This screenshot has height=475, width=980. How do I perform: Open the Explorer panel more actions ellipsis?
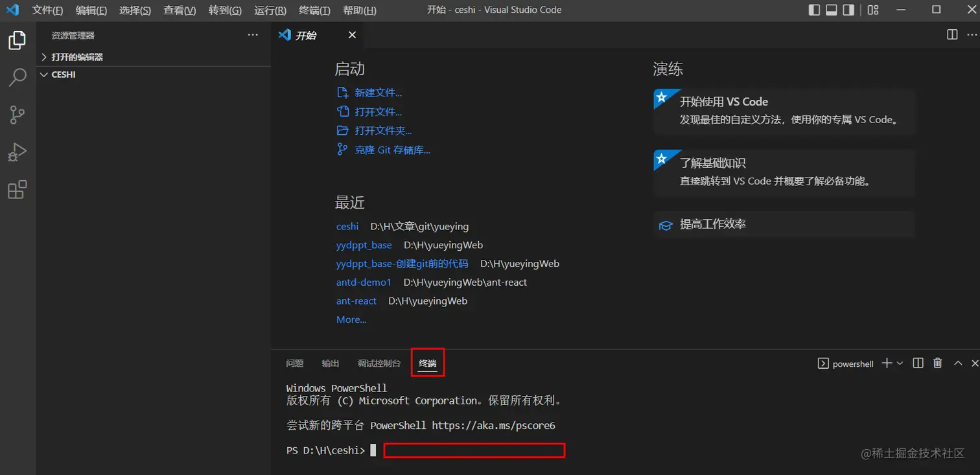(253, 35)
